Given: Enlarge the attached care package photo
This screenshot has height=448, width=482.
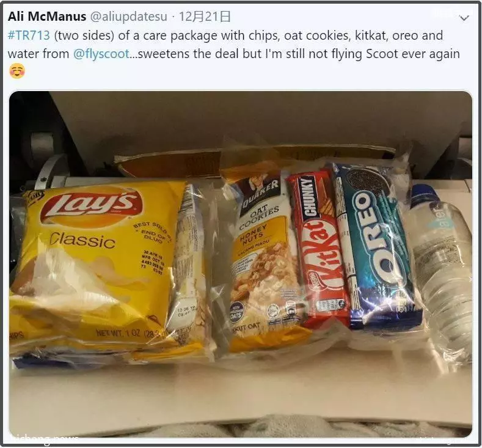Looking at the screenshot, I should pos(241,264).
